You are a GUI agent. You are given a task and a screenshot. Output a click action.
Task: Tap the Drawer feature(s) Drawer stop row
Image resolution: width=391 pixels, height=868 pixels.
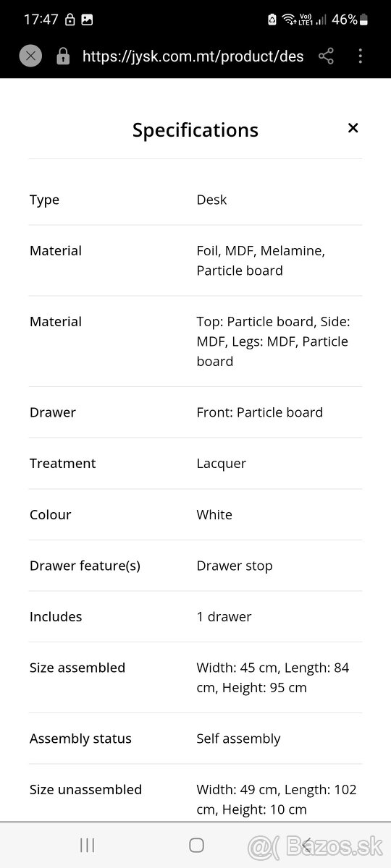195,566
